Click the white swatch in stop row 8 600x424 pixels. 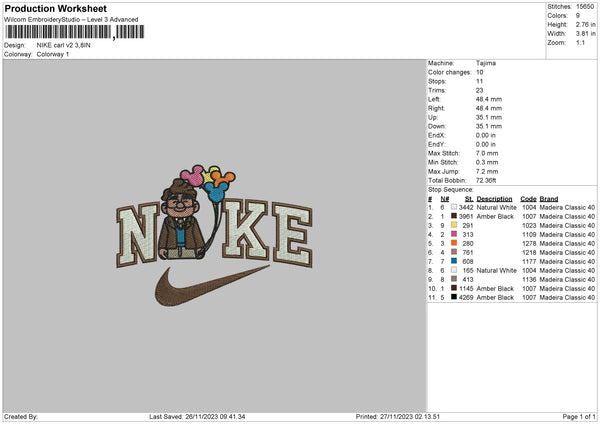pyautogui.click(x=454, y=270)
